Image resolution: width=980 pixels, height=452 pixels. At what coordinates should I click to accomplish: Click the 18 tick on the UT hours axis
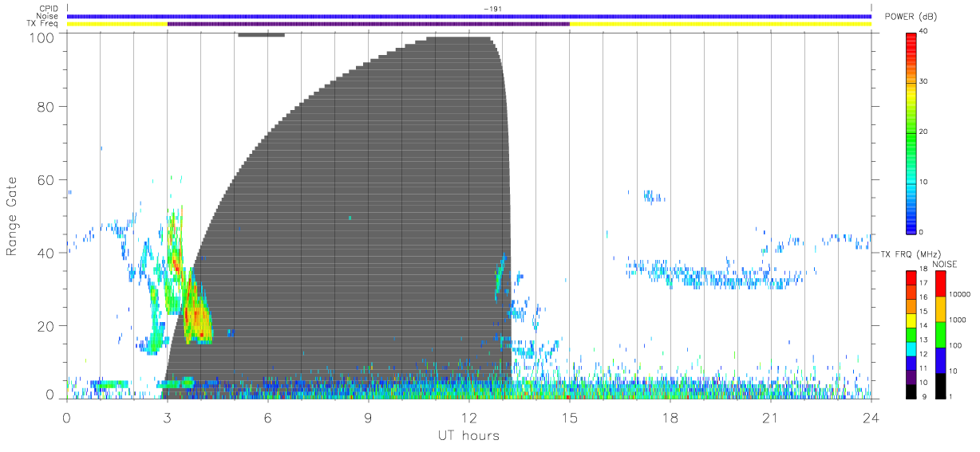pyautogui.click(x=670, y=418)
